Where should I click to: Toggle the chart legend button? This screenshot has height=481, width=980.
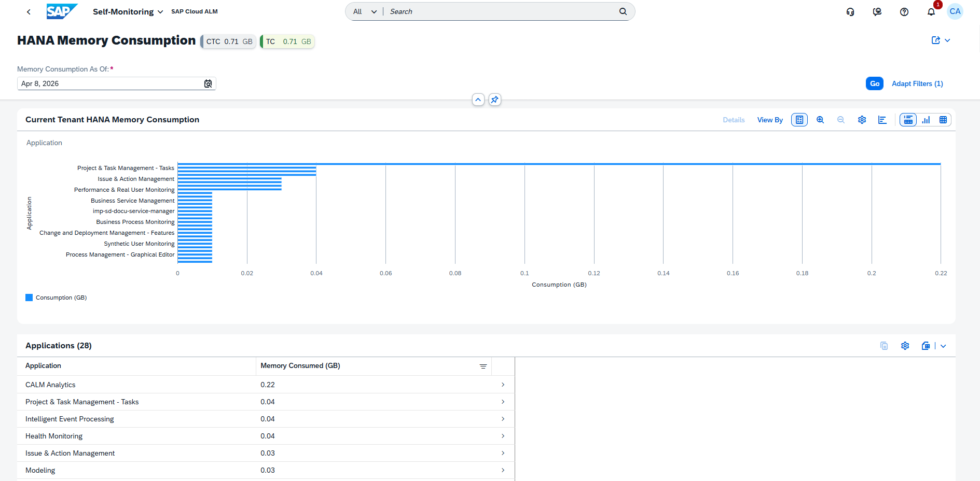tap(799, 120)
